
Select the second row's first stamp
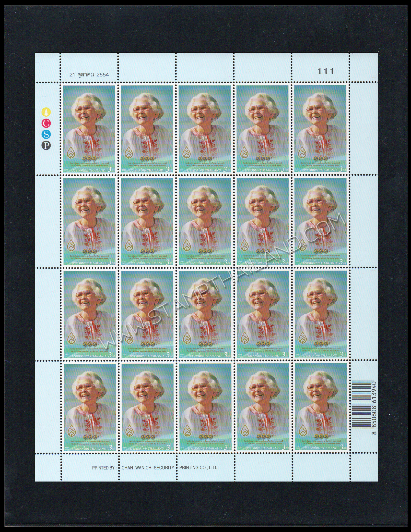89,222
